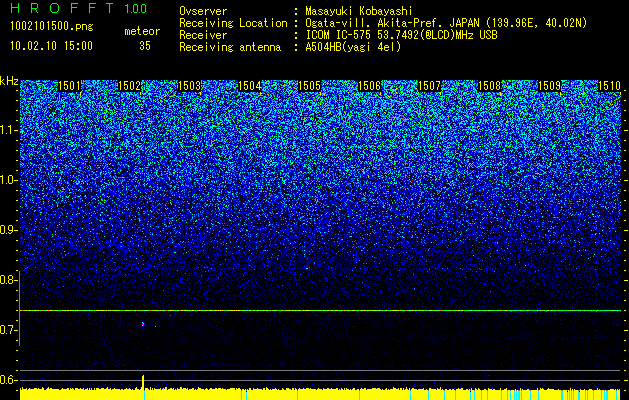Click the 1508 time marker
Image resolution: width=629 pixels, height=400 pixels.
coord(490,86)
